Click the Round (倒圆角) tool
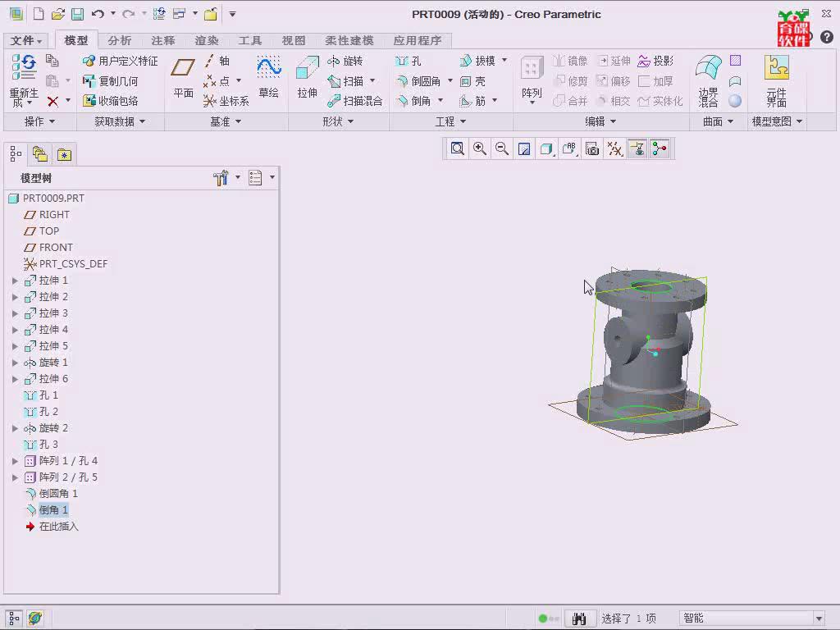 coord(418,81)
